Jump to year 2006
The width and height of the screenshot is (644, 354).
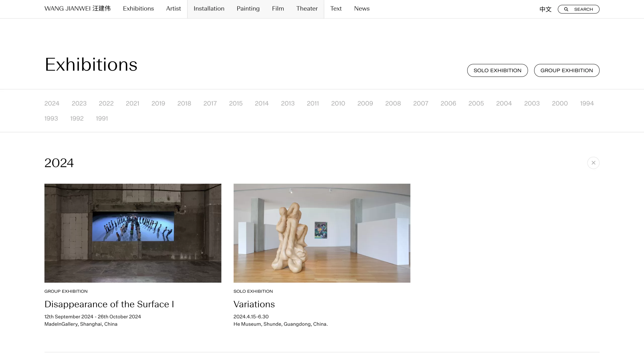(x=448, y=103)
